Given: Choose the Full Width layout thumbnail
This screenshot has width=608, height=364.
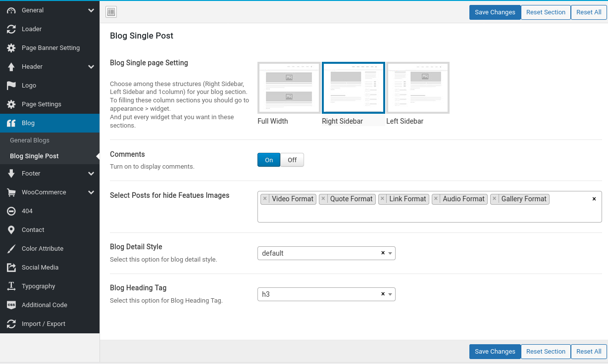Looking at the screenshot, I should pyautogui.click(x=289, y=88).
